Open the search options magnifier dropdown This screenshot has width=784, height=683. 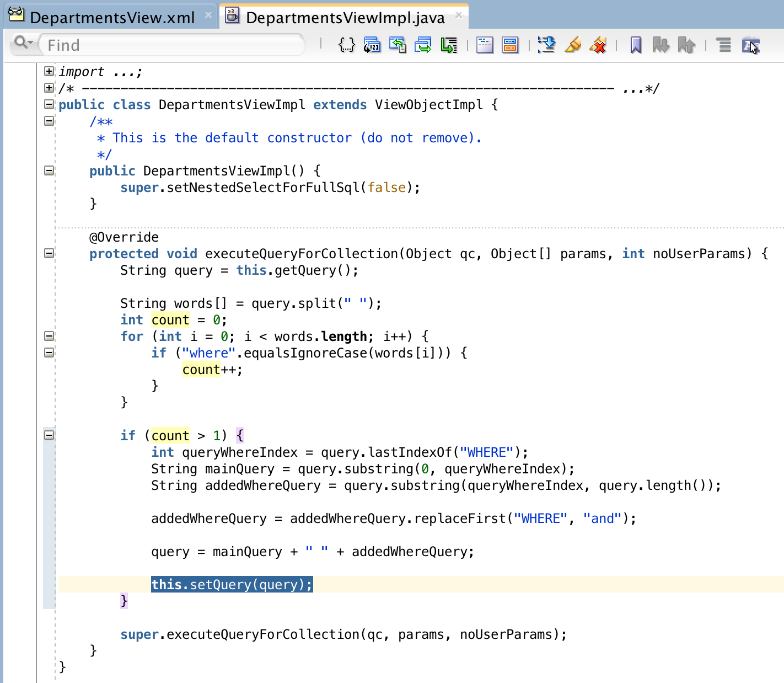pyautogui.click(x=24, y=42)
